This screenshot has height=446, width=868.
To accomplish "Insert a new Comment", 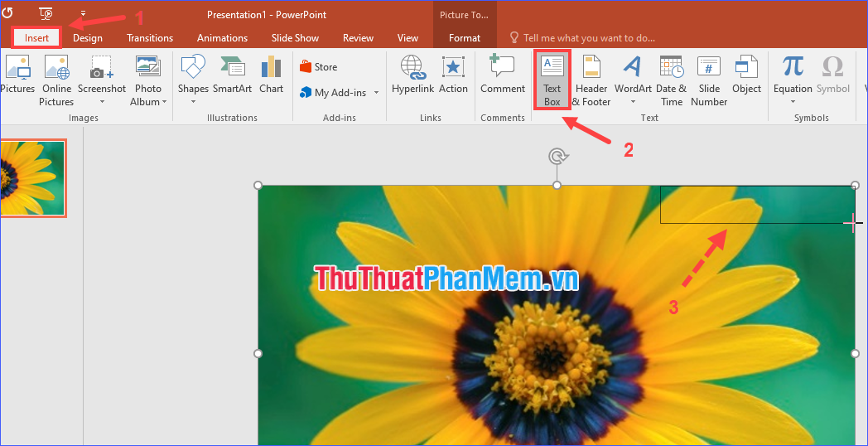I will pyautogui.click(x=502, y=75).
